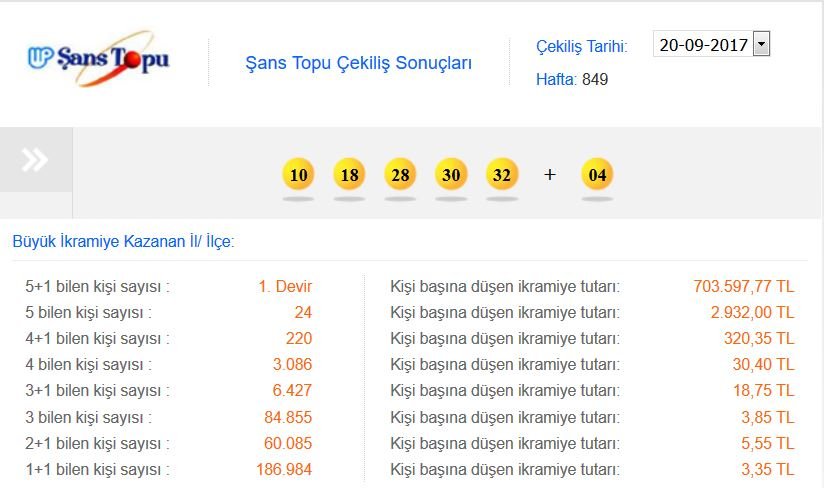The image size is (824, 488).
Task: Click Şans Topu Çekiliş Sonuçları heading
Action: coord(358,63)
